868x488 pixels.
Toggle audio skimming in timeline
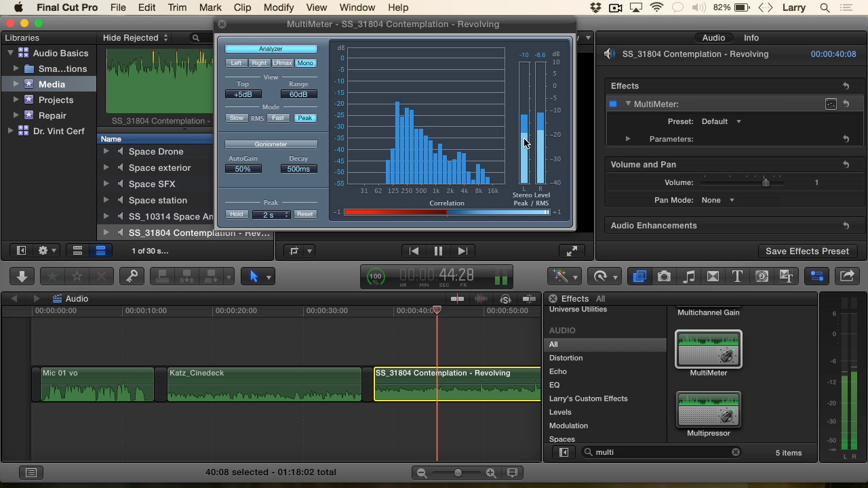pyautogui.click(x=481, y=299)
